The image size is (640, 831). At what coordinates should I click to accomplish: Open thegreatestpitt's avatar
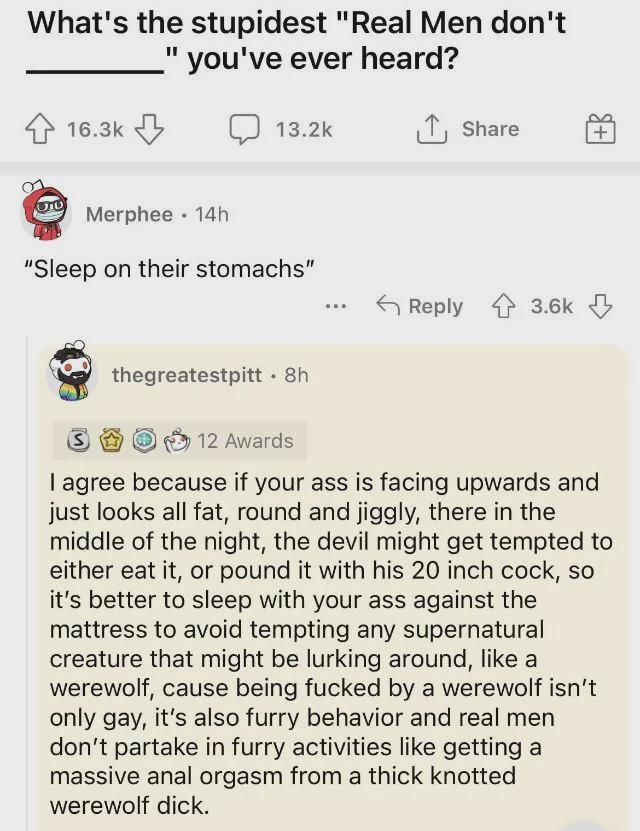coord(68,374)
